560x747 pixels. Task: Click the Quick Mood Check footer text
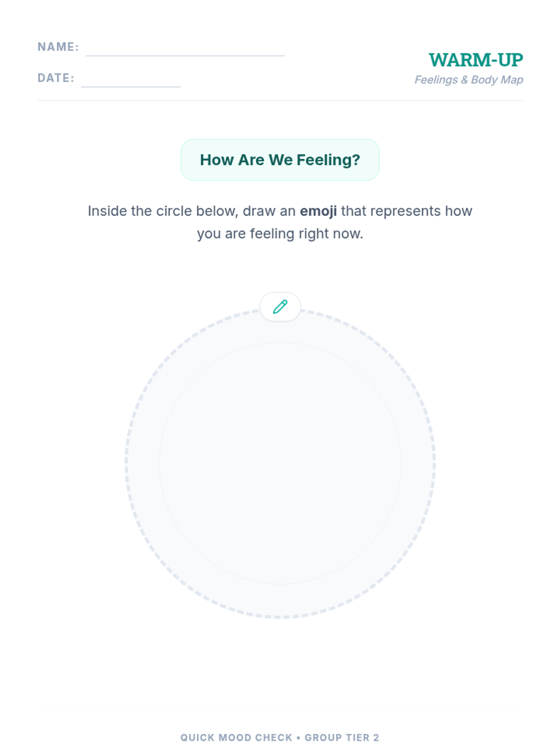[236, 738]
